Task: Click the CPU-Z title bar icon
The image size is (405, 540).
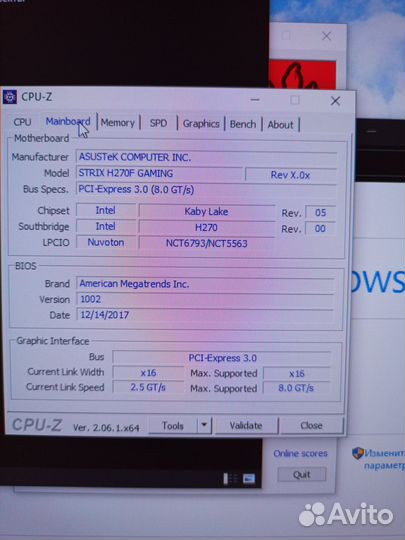Action: tap(9, 97)
